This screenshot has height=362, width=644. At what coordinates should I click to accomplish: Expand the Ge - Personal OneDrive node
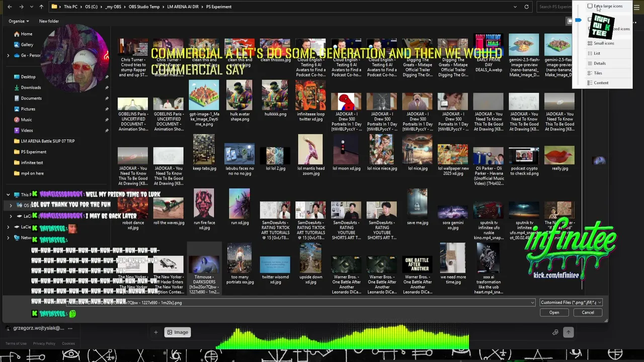[x=8, y=55]
